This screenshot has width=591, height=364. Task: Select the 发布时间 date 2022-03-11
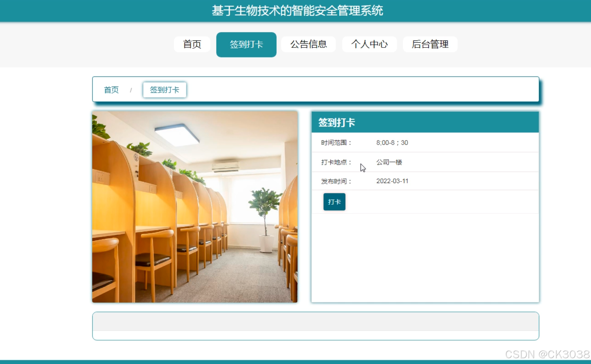pos(392,181)
